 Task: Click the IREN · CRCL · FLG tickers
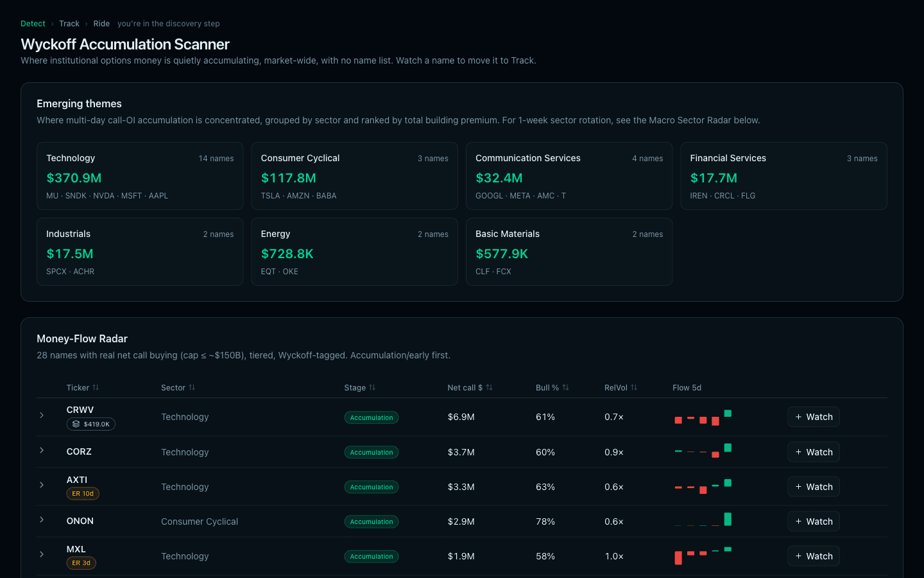tap(723, 196)
